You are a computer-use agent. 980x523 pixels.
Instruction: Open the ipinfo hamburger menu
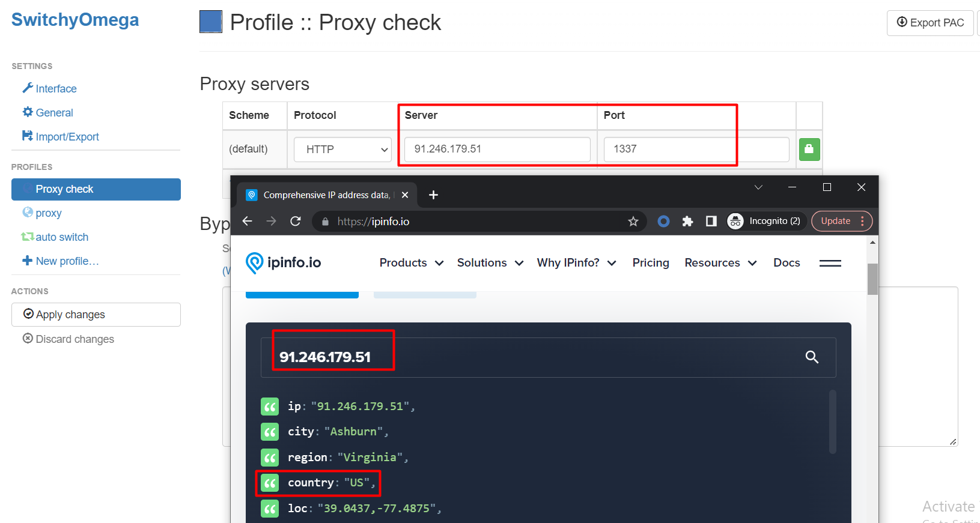(830, 263)
